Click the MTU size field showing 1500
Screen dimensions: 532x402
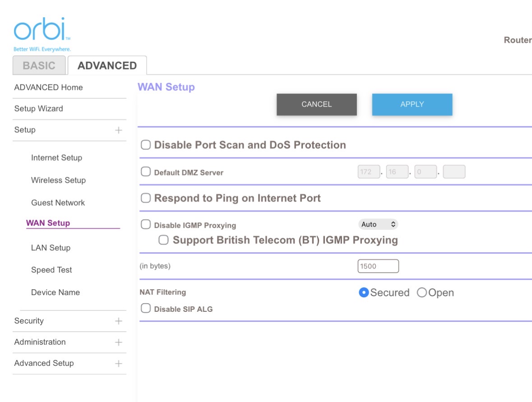click(x=378, y=266)
